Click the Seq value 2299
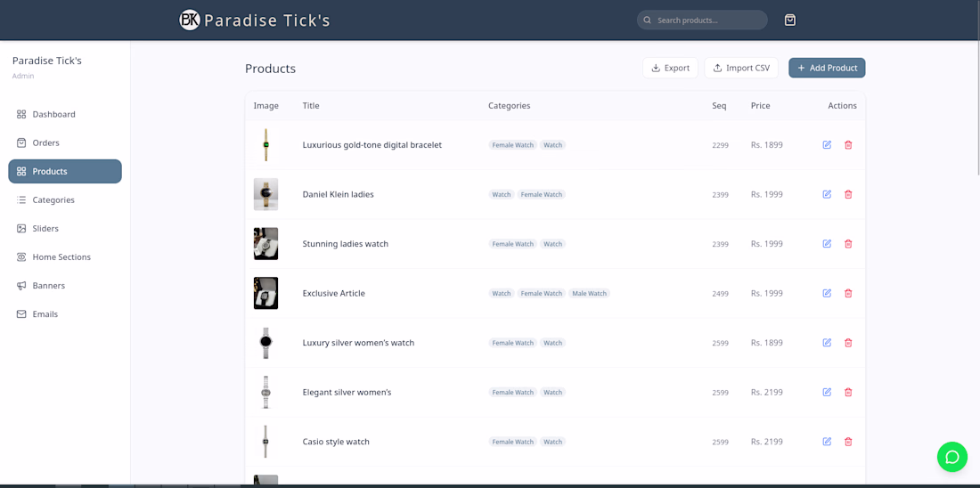Screen dimensions: 980x488 pos(720,145)
